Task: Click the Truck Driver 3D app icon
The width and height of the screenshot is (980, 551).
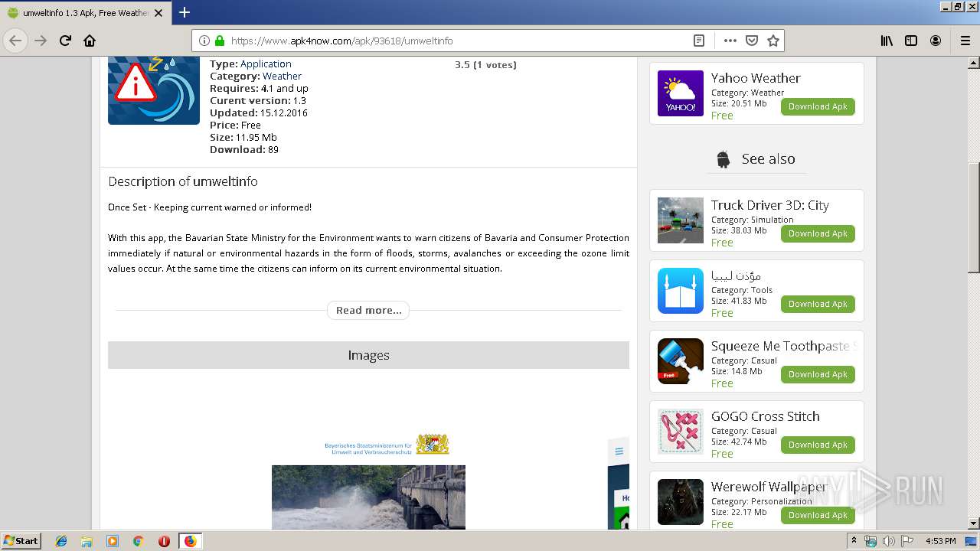Action: pos(681,220)
